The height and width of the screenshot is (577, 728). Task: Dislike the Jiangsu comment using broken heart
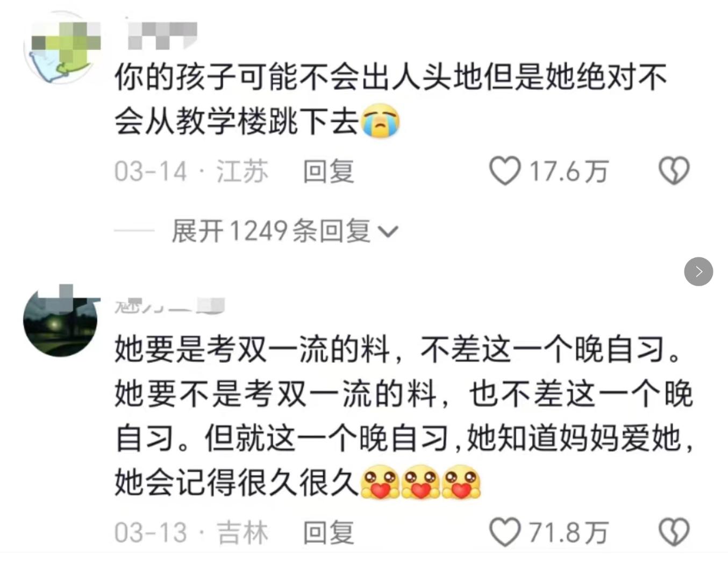[674, 171]
